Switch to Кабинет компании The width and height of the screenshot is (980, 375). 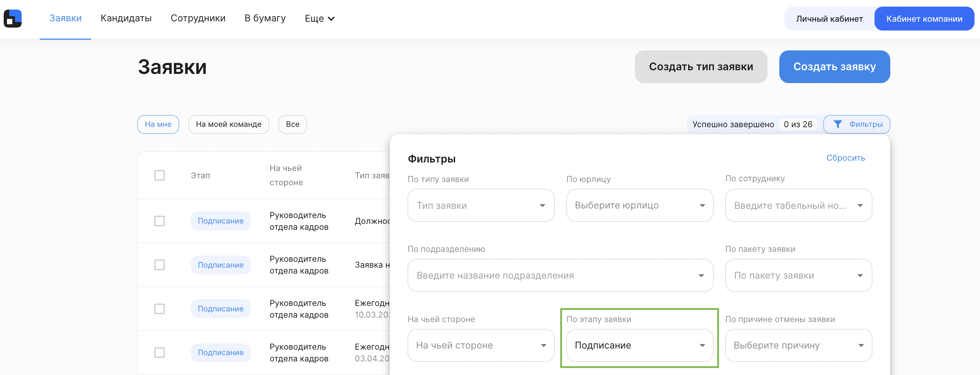(x=924, y=19)
